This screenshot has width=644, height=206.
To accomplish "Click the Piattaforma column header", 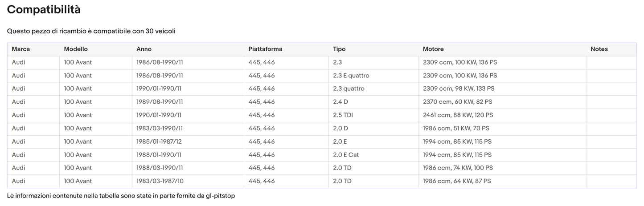I will (265, 49).
